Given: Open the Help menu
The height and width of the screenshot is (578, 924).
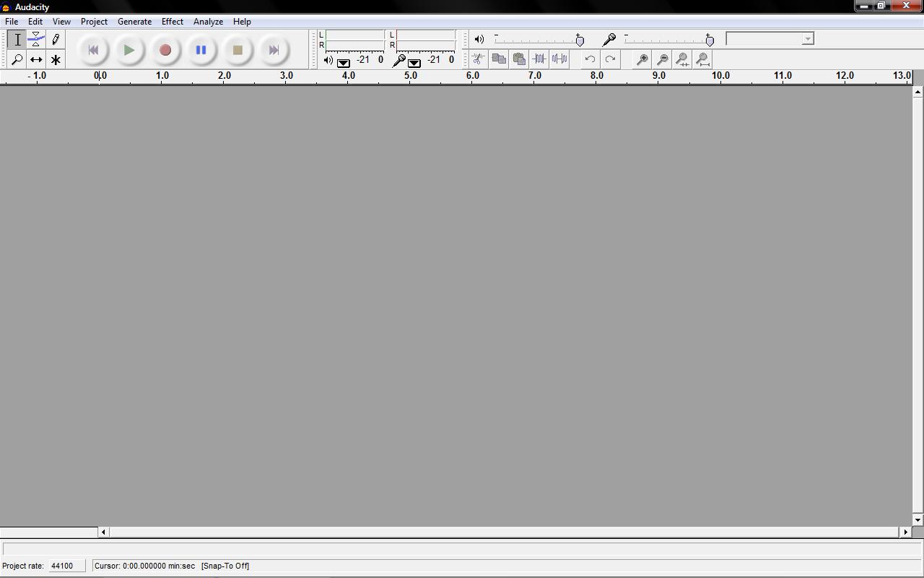Looking at the screenshot, I should [x=242, y=22].
